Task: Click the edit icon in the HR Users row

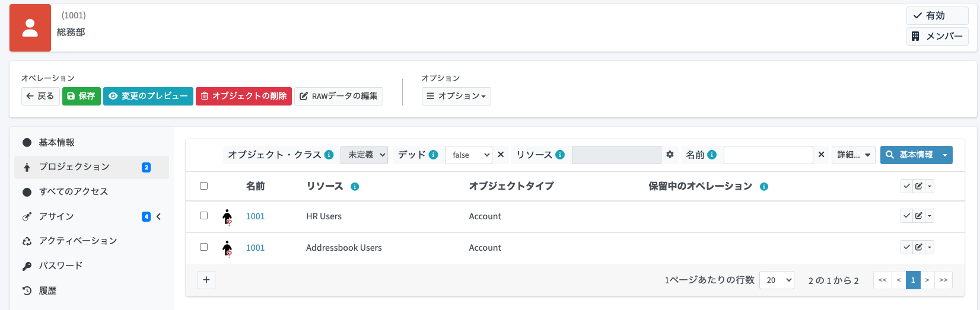Action: point(918,216)
